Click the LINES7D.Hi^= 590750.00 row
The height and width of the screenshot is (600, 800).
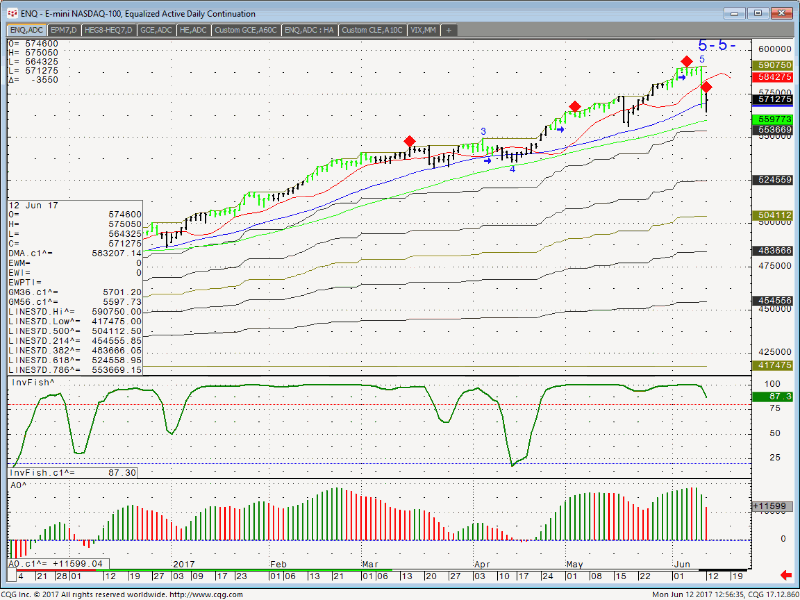coord(75,312)
